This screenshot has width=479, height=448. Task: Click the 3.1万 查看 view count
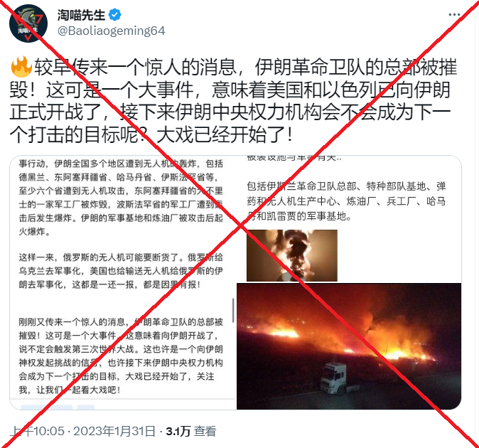coord(191,431)
